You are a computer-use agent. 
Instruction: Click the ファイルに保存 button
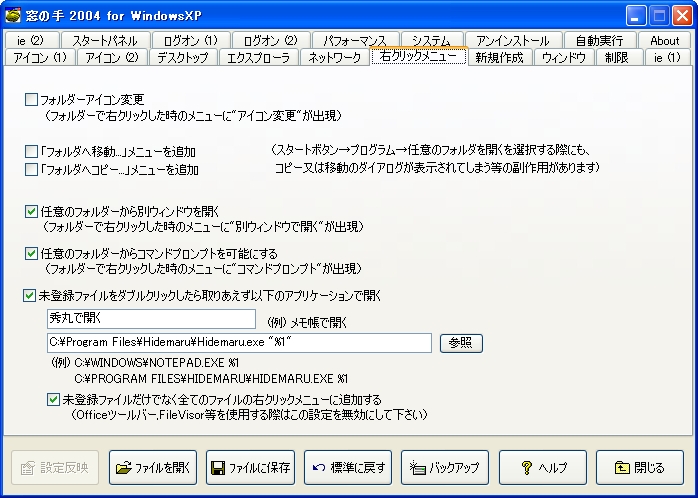click(250, 468)
